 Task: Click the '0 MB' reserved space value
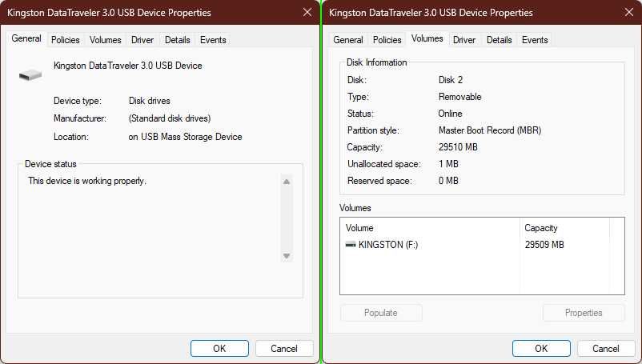tap(449, 181)
